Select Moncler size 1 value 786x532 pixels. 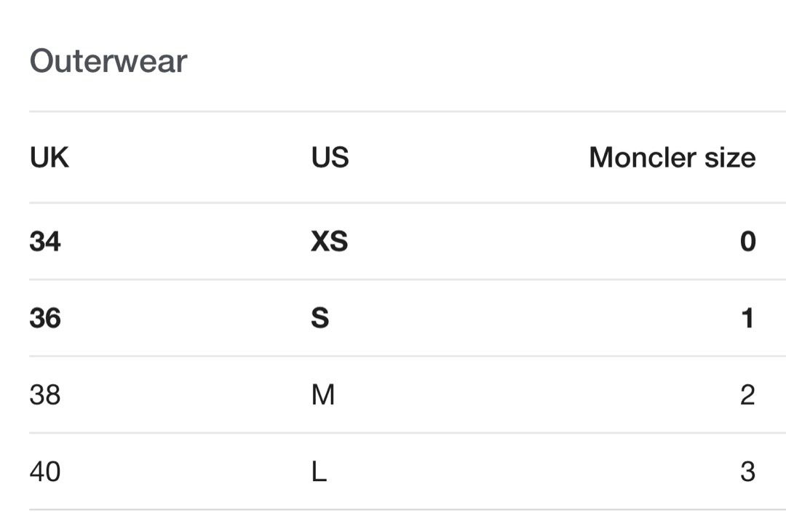[x=748, y=318]
